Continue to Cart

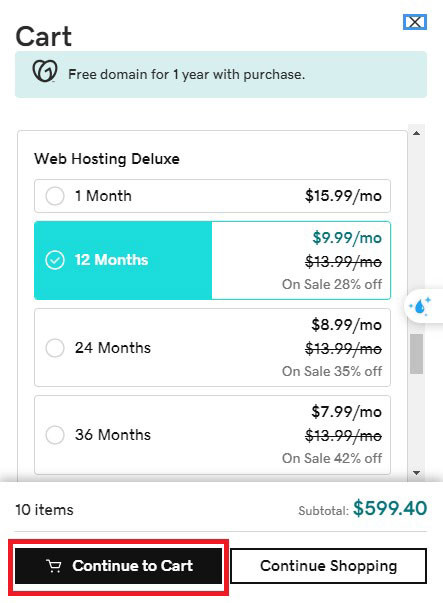click(118, 566)
